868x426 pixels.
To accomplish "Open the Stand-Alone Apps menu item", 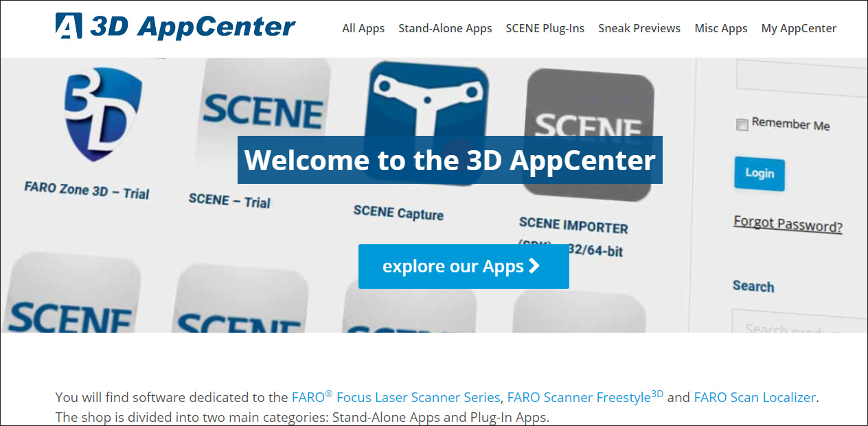I will point(445,28).
